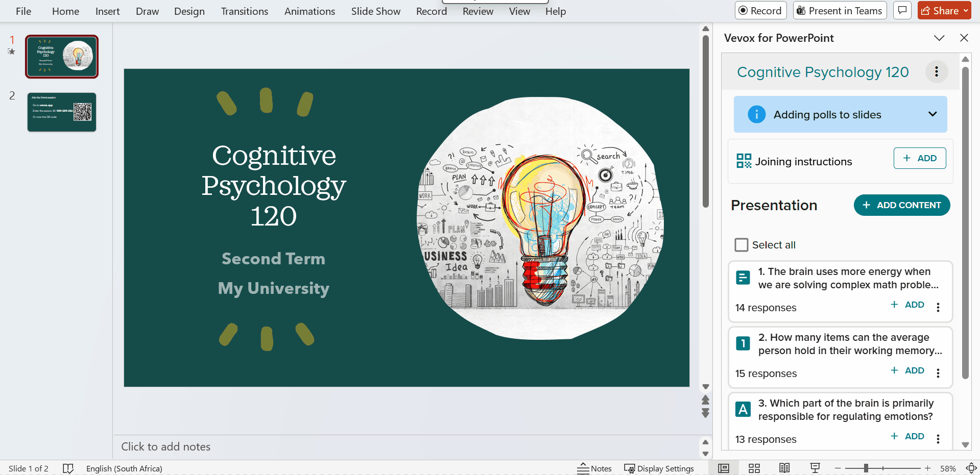The height and width of the screenshot is (475, 980).
Task: Click the animation star icon beside slide 1
Action: [x=11, y=52]
